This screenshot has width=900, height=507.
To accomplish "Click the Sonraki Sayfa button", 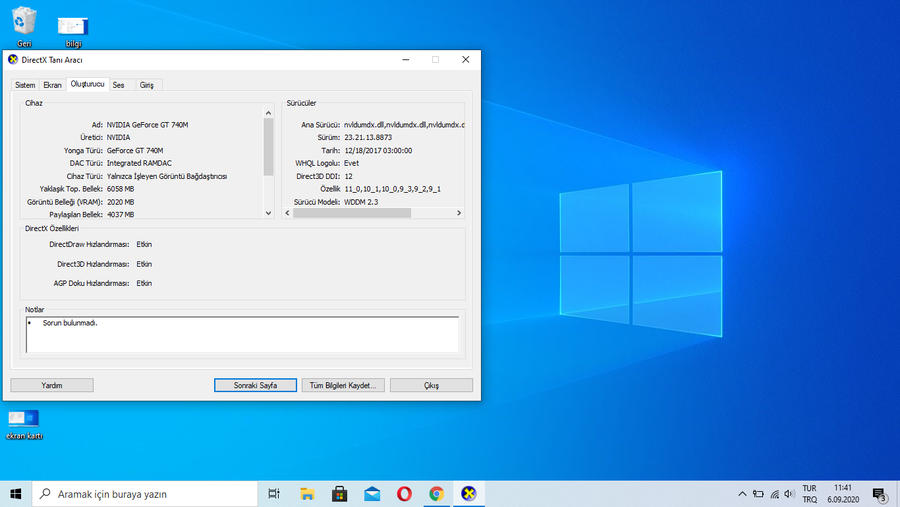I will pyautogui.click(x=255, y=385).
